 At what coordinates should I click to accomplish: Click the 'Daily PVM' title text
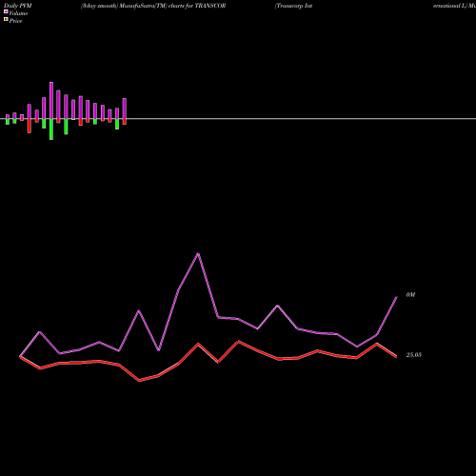18,6
